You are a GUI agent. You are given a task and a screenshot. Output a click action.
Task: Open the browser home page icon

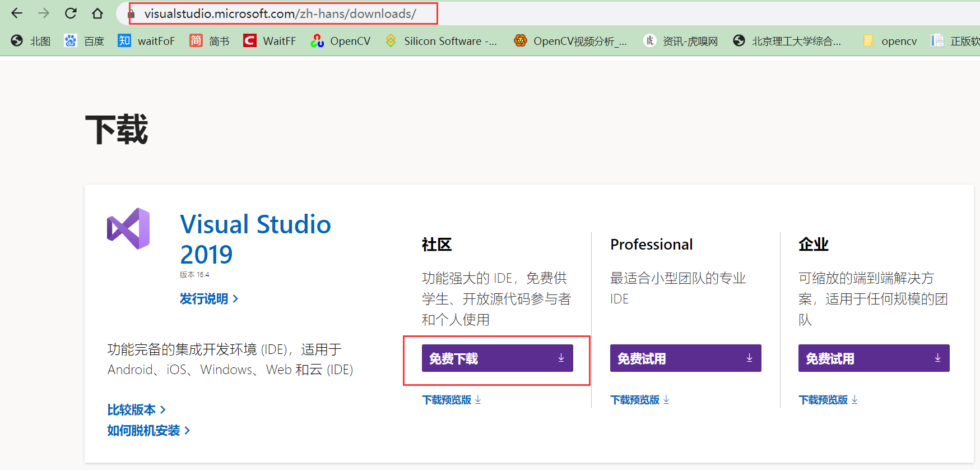click(97, 13)
